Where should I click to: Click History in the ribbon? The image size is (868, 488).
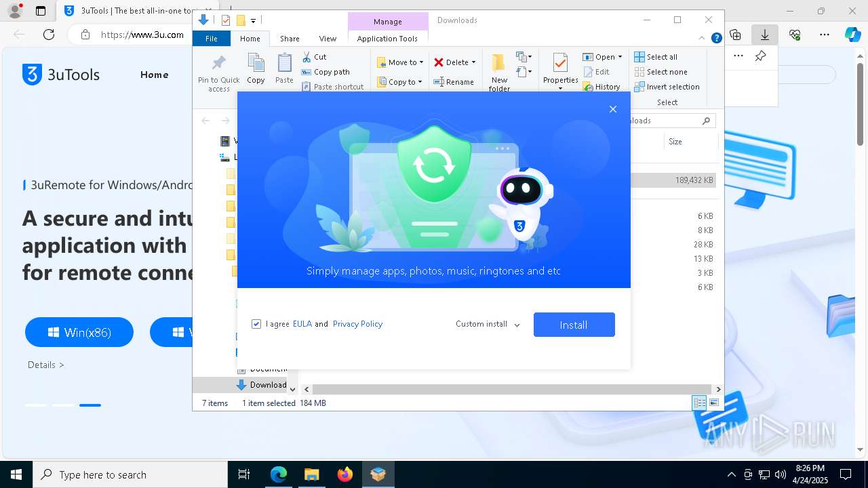tap(601, 87)
